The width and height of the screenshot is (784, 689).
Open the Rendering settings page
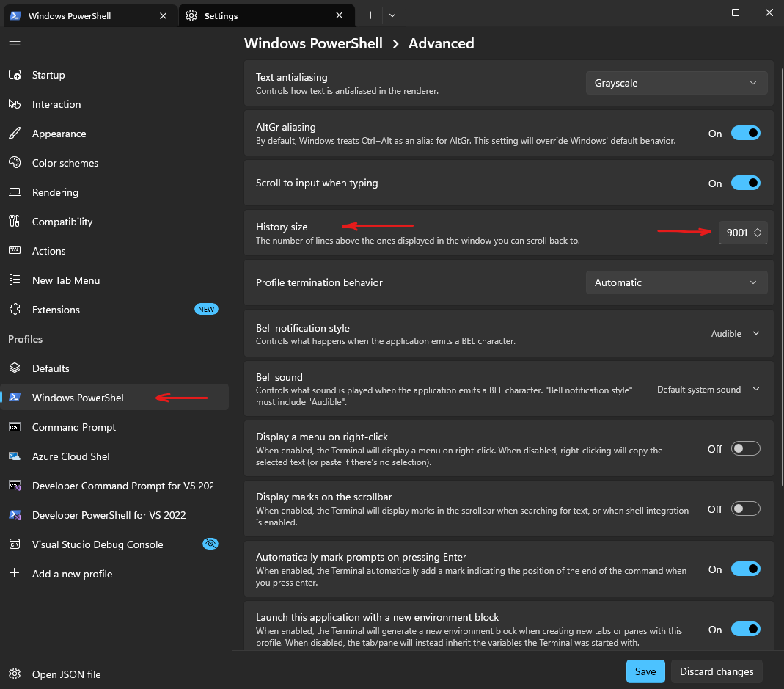(115, 192)
